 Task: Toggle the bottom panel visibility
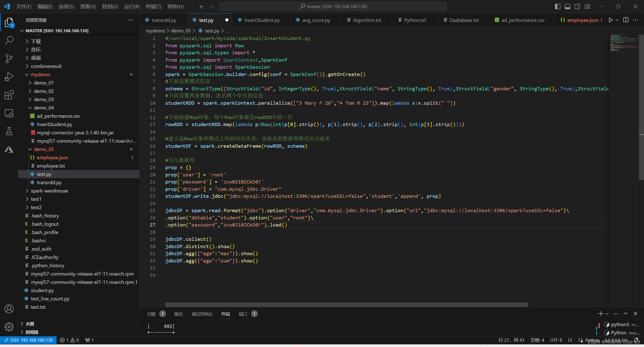click(x=568, y=7)
